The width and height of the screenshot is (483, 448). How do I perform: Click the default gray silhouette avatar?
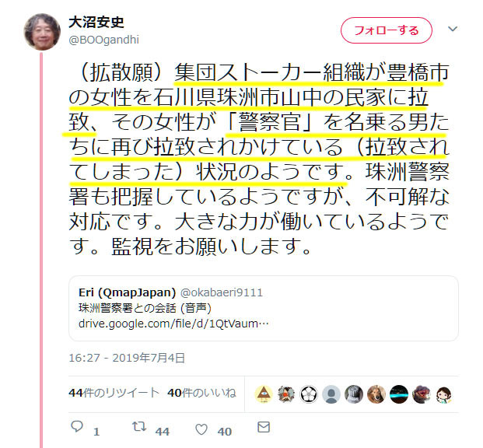click(x=331, y=394)
